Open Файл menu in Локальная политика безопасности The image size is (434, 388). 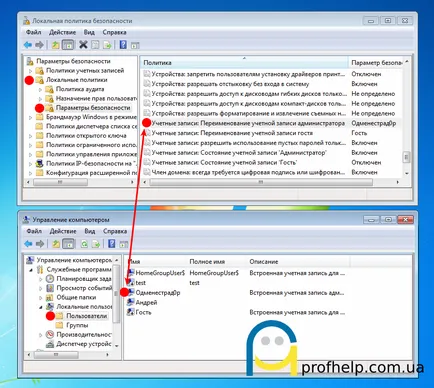(33, 32)
